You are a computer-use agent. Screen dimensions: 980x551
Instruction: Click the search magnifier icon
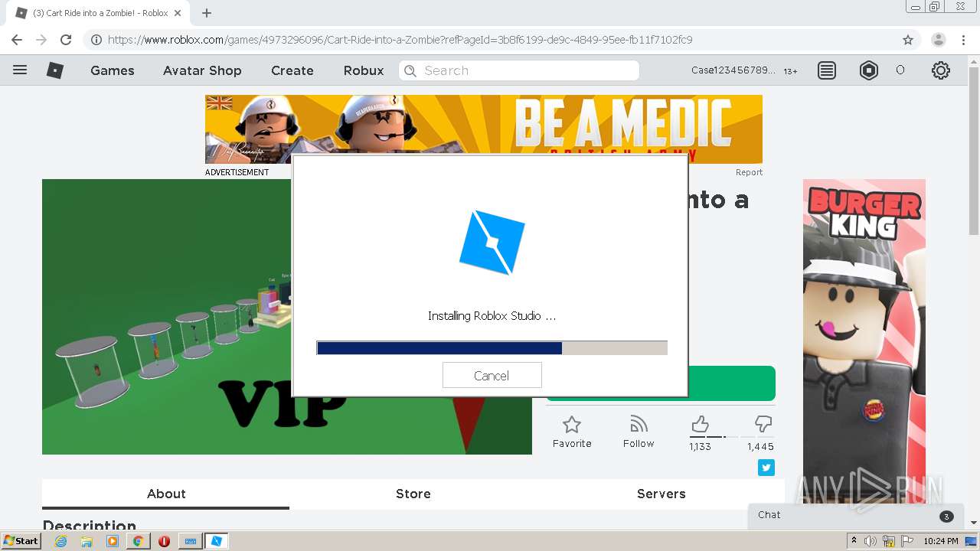(x=410, y=70)
